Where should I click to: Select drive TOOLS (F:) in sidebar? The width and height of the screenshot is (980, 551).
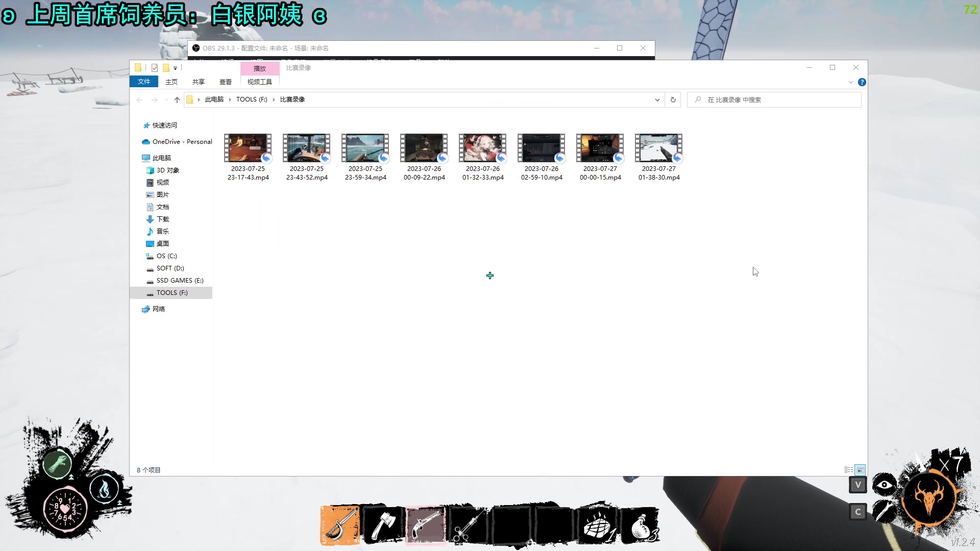pos(171,293)
